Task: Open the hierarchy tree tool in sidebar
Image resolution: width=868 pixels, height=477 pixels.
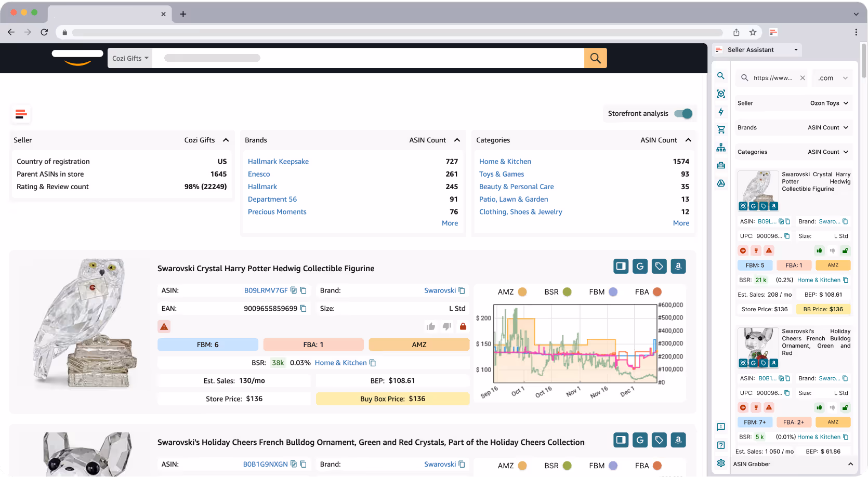Action: point(720,148)
